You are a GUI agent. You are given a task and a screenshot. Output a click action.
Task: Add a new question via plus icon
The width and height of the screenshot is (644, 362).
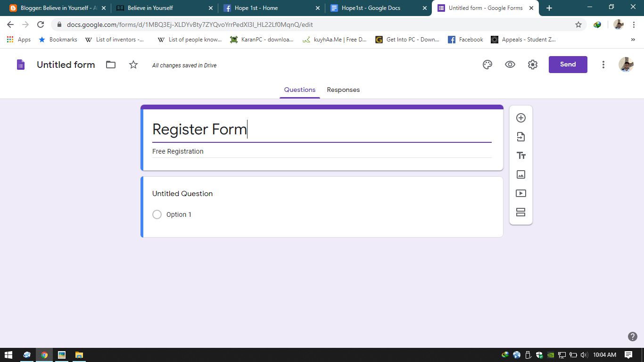point(520,118)
